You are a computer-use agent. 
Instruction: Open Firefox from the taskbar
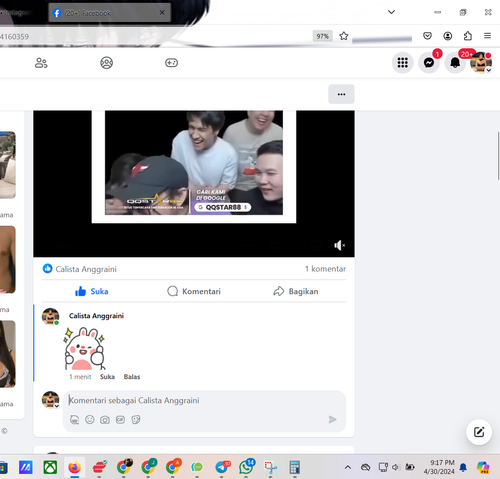(75, 467)
